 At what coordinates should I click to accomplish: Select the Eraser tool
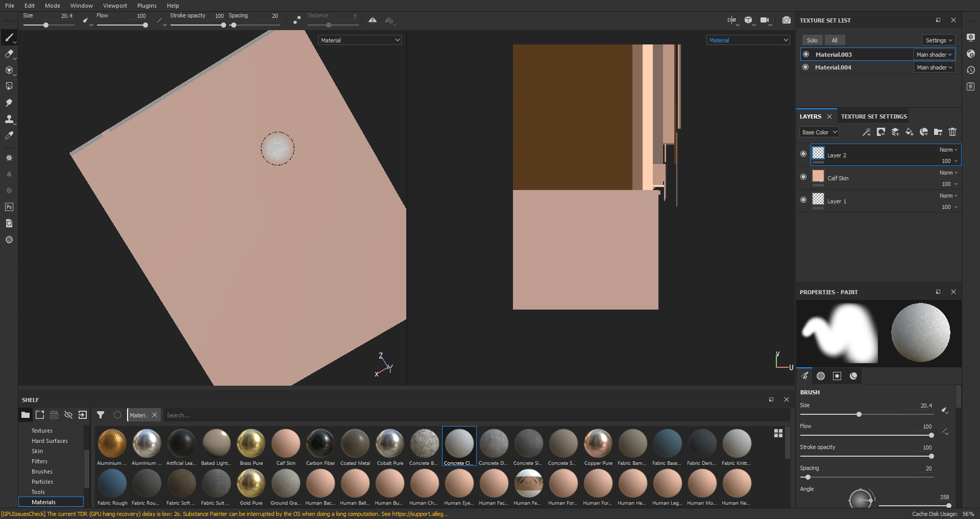click(x=9, y=54)
